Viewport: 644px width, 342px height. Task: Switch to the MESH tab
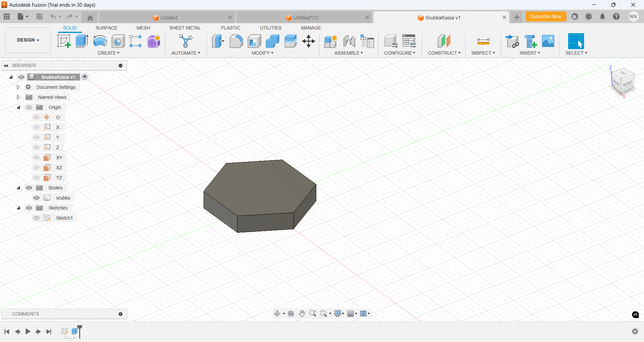tap(143, 28)
